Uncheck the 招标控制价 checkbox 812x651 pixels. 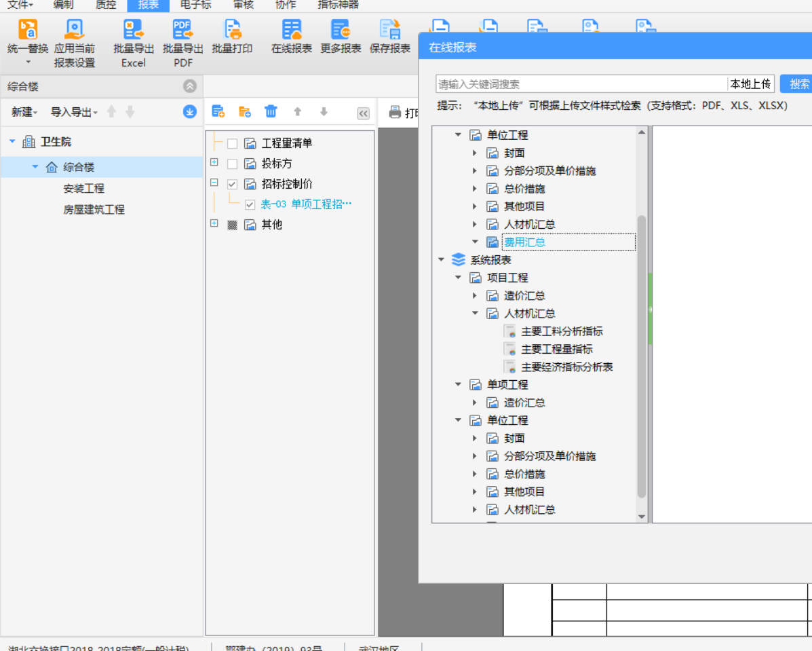(x=233, y=184)
